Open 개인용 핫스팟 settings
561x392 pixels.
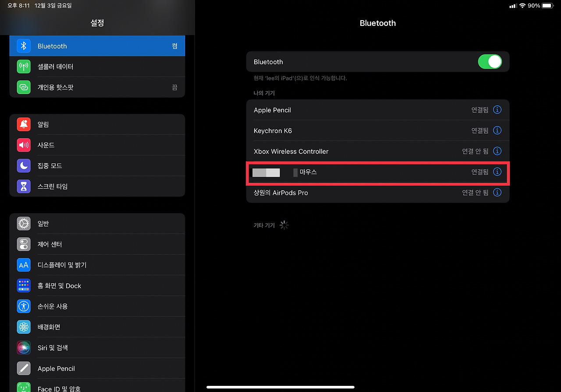point(97,87)
